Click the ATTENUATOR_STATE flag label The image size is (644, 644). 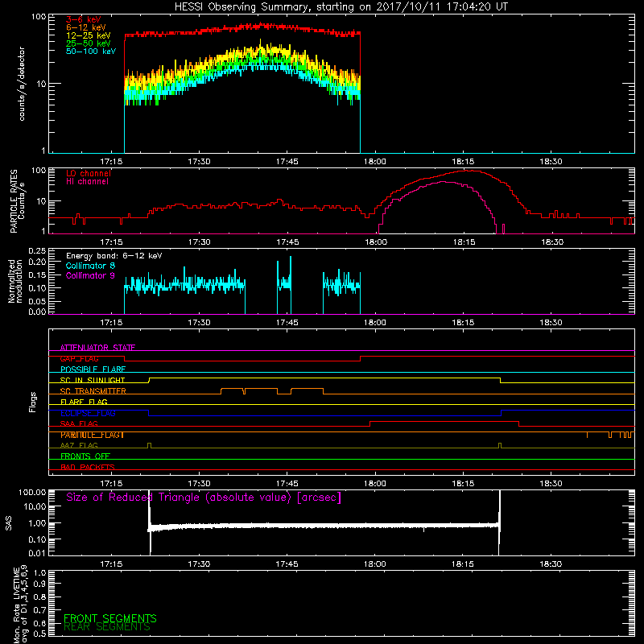[97, 348]
